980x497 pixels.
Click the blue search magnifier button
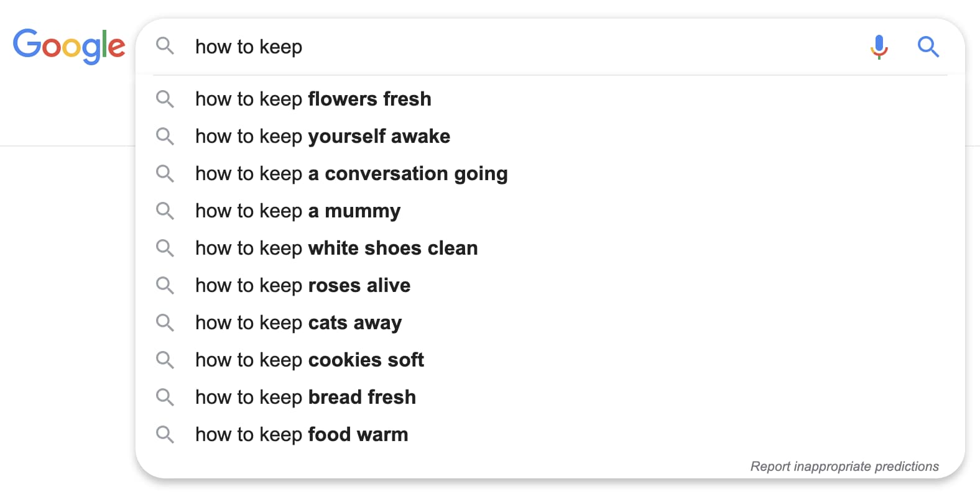(928, 47)
